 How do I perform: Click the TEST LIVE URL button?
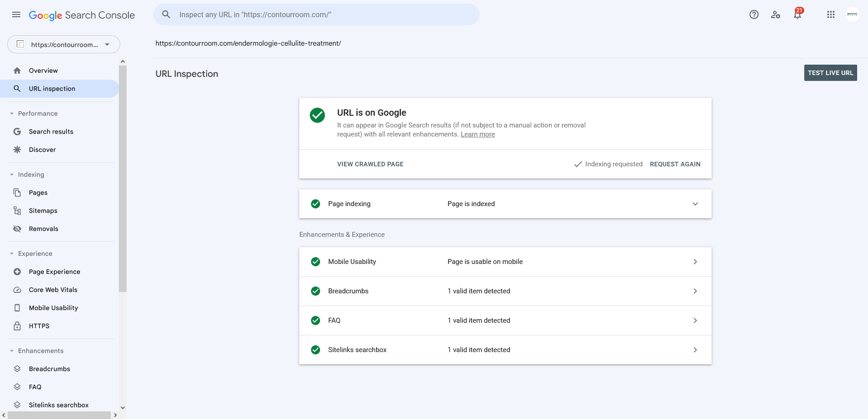tap(830, 73)
